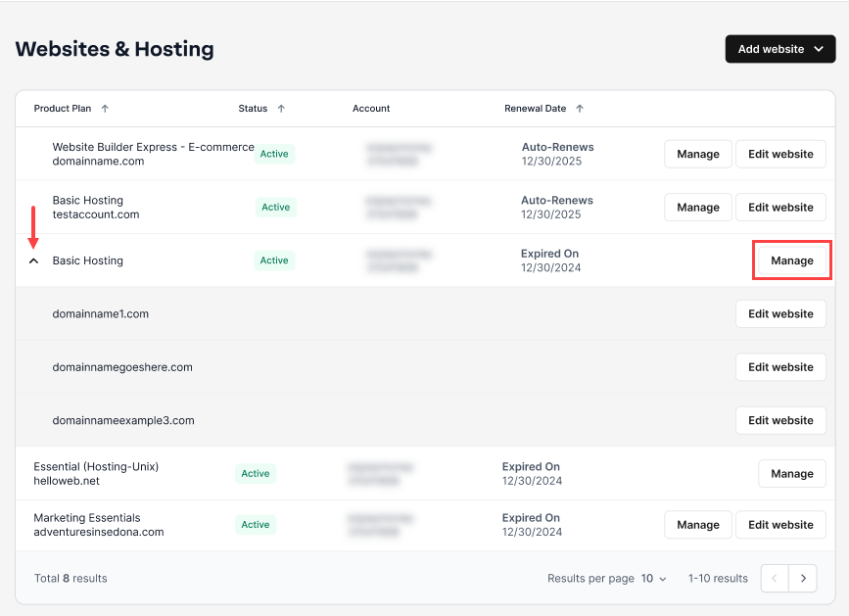Screen dimensions: 849x616
Task: Go to previous results page arrow
Action: tap(775, 579)
